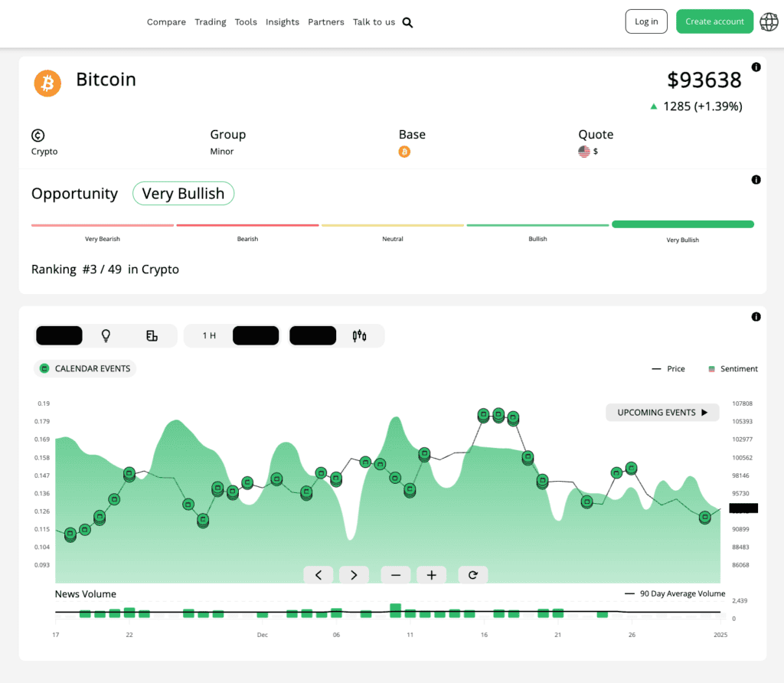Open the globe language selector
784x683 pixels.
[768, 22]
